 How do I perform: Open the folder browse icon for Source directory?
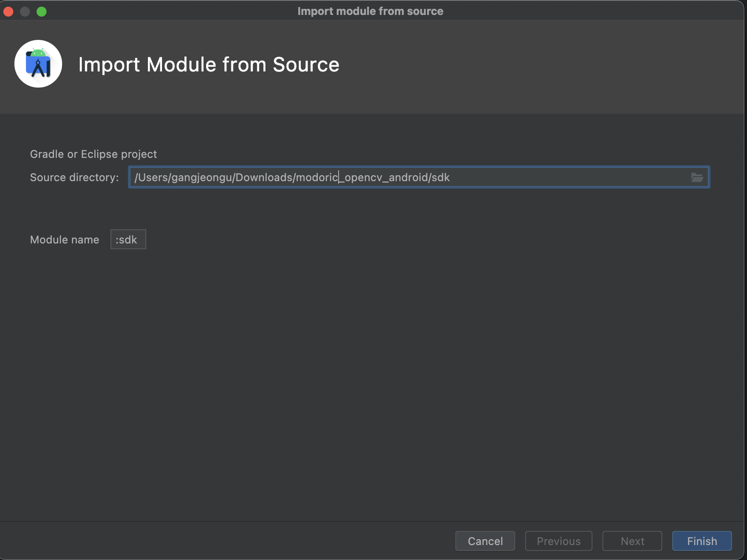[x=697, y=177]
